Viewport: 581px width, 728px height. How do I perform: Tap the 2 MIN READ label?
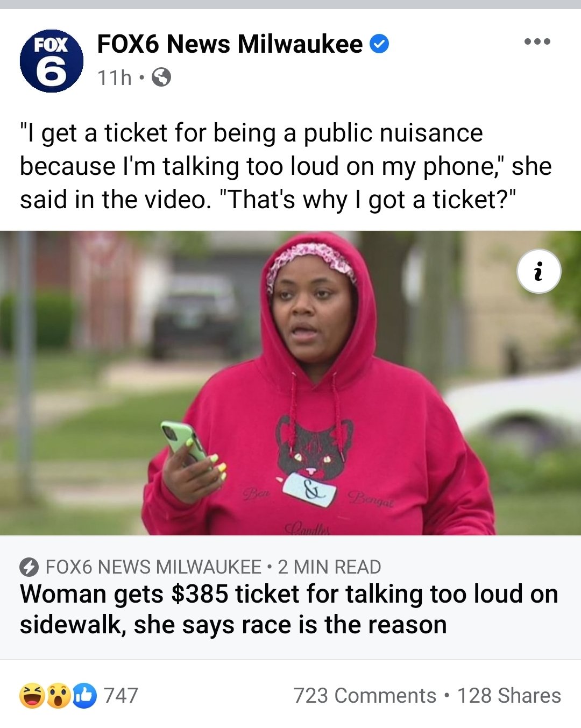(x=329, y=567)
